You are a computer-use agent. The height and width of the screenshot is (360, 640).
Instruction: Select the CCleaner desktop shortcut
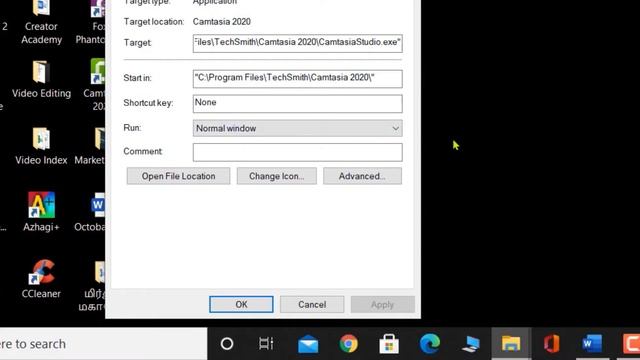(41, 279)
